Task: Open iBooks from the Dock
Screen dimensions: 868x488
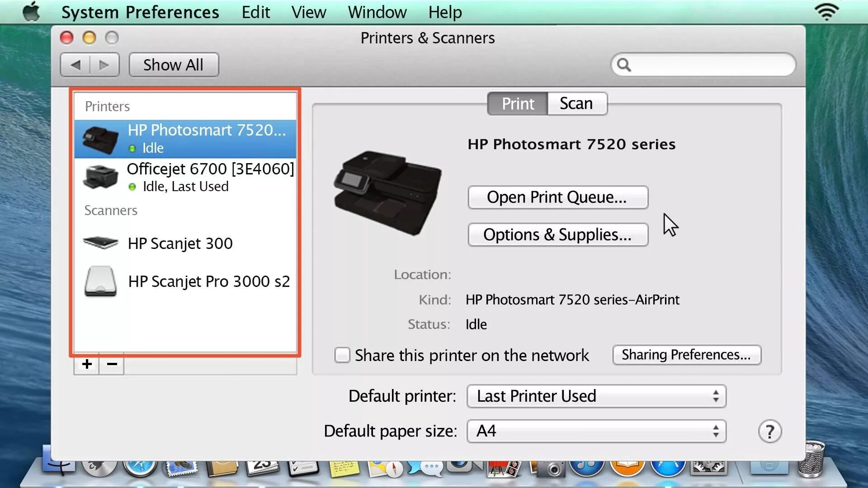Action: click(627, 468)
